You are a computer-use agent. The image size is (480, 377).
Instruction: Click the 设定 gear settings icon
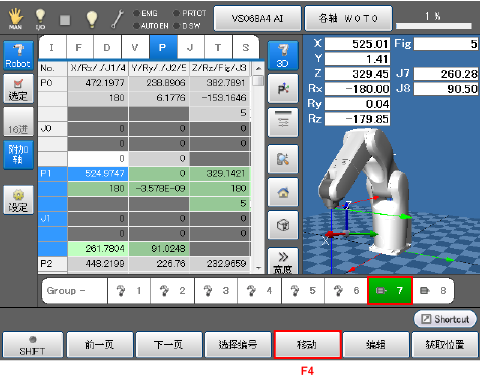(x=18, y=200)
